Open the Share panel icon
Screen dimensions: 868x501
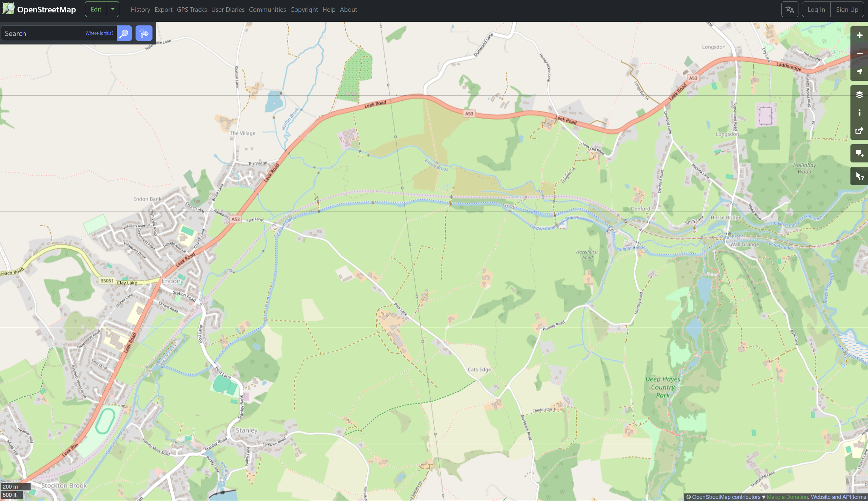click(859, 131)
